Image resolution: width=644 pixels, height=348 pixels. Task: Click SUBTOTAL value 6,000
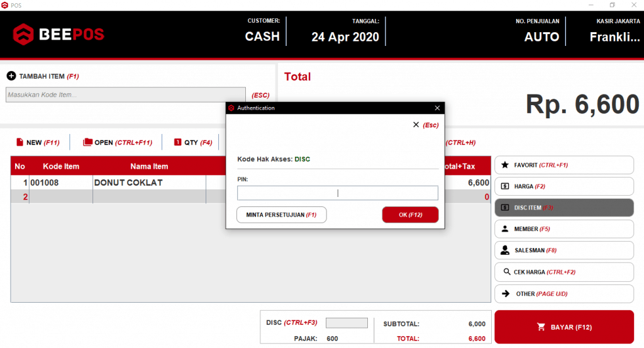pyautogui.click(x=477, y=323)
